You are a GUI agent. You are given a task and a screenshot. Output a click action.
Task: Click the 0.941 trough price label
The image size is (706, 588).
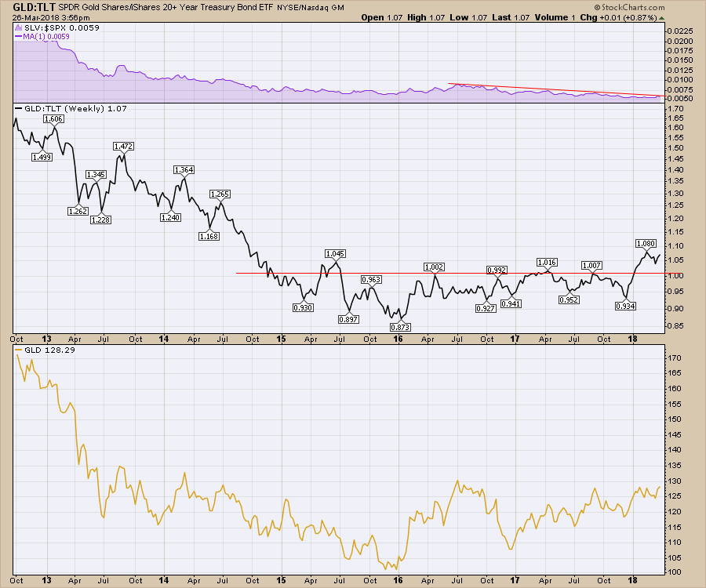[x=511, y=303]
